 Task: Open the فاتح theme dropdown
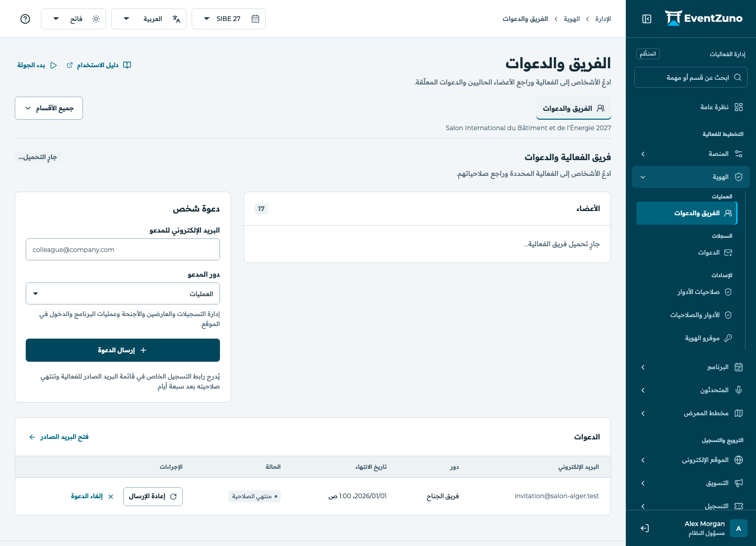(73, 19)
